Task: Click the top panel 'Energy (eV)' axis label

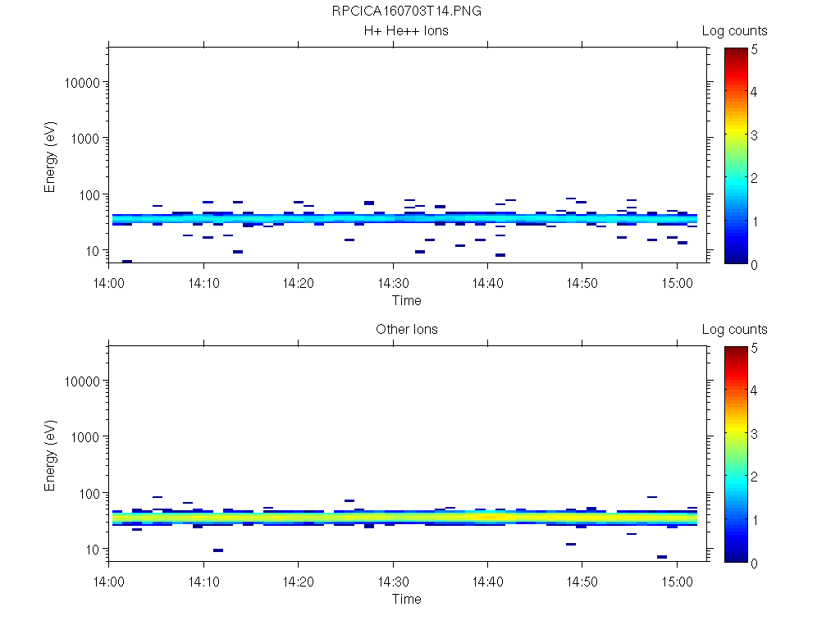Action: [50, 157]
